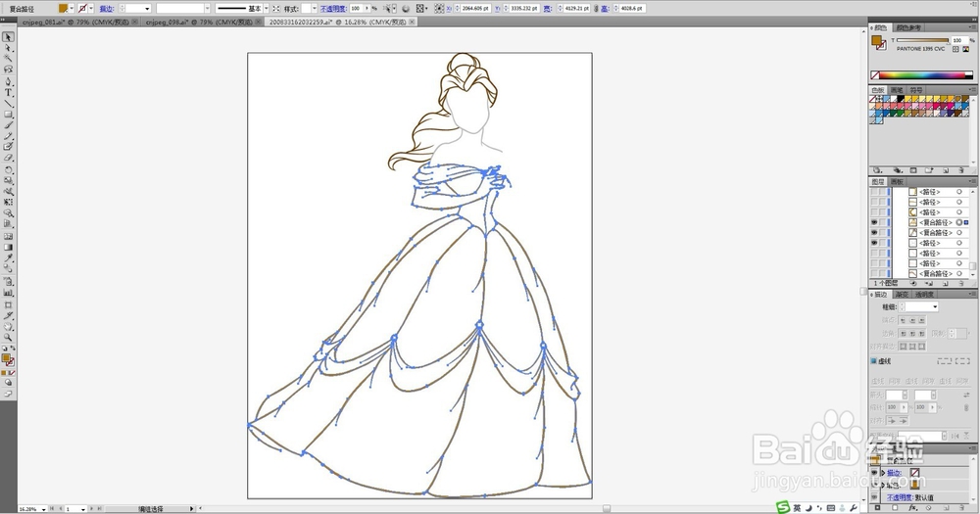This screenshot has width=980, height=514.
Task: Click target circle of topmost 路径 row
Action: click(x=959, y=192)
